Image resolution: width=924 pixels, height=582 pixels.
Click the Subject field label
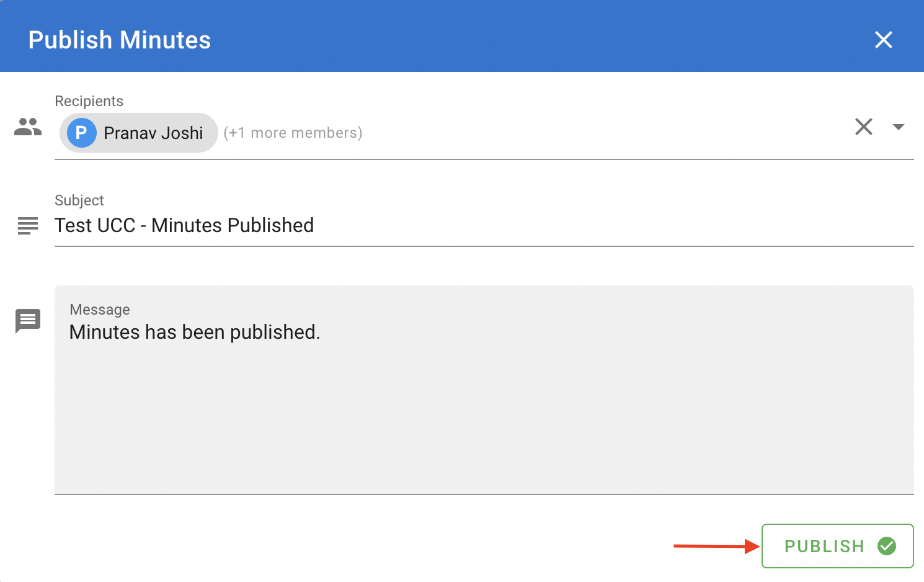(79, 200)
